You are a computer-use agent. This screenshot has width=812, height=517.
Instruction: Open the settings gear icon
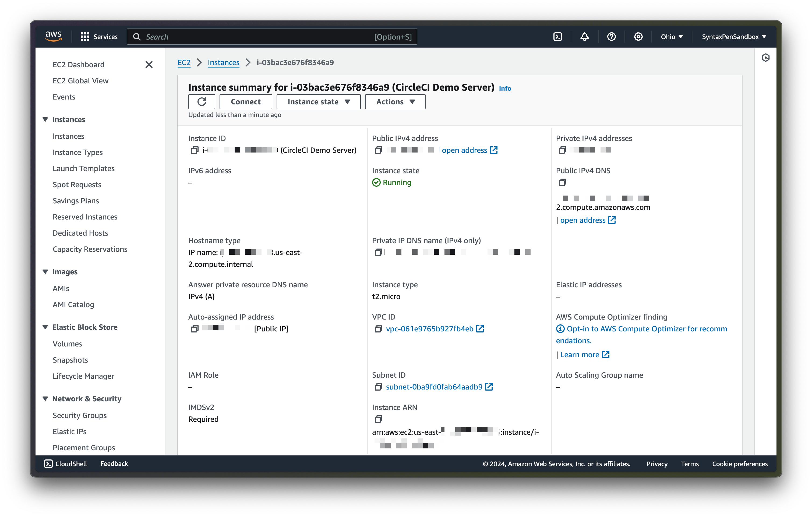(638, 36)
